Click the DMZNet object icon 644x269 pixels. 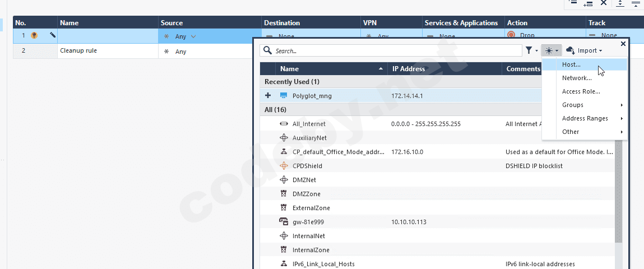click(x=284, y=180)
